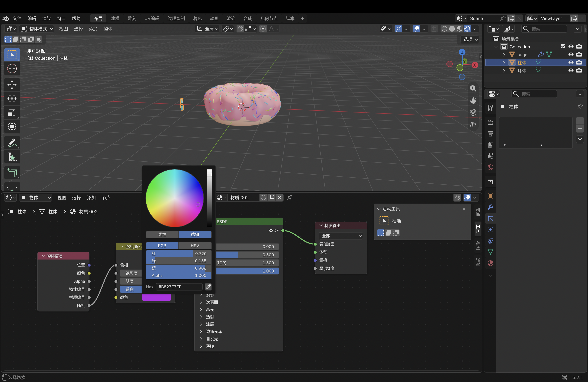588x382 pixels.
Task: Click the Hex color input field
Action: [x=179, y=287]
